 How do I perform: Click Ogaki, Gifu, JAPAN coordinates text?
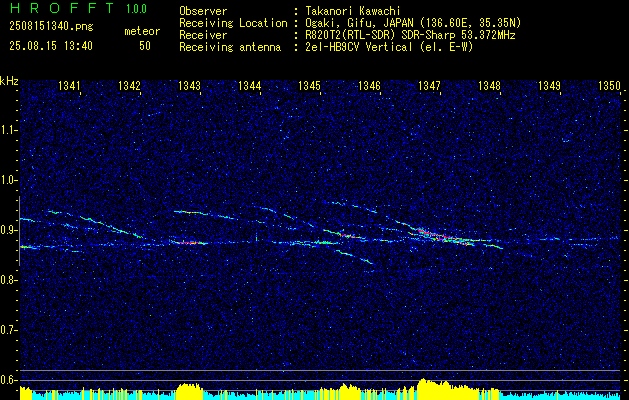pyautogui.click(x=413, y=23)
